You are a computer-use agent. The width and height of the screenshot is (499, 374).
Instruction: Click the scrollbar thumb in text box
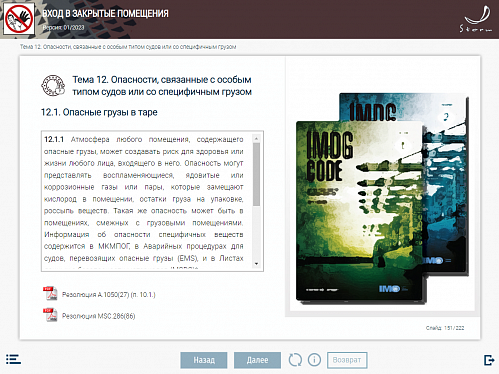(x=256, y=174)
